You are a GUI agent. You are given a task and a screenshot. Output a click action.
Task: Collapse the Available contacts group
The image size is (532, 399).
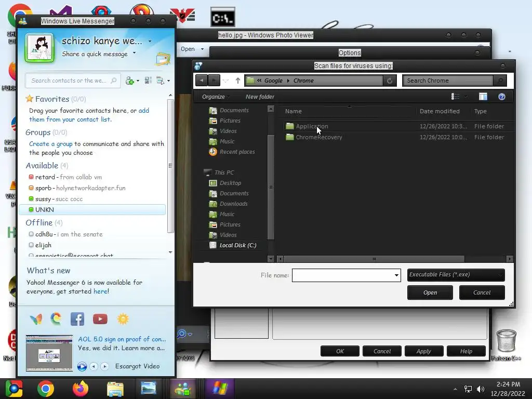pyautogui.click(x=42, y=166)
